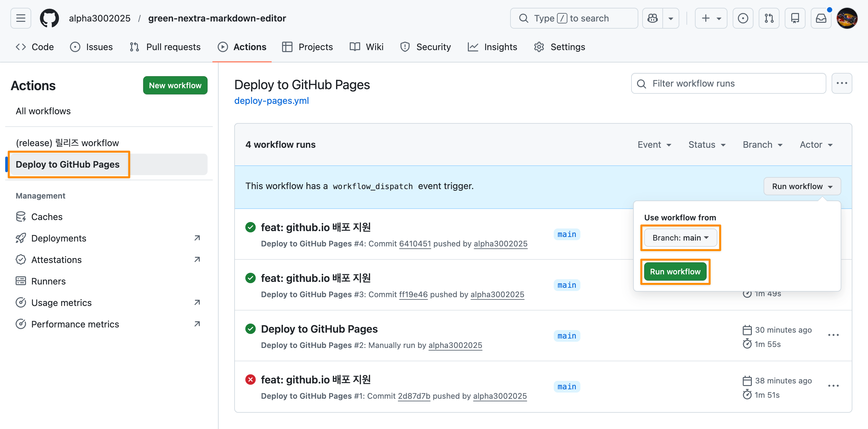This screenshot has height=429, width=868.
Task: Open the global Issues icon in header
Action: pos(743,18)
